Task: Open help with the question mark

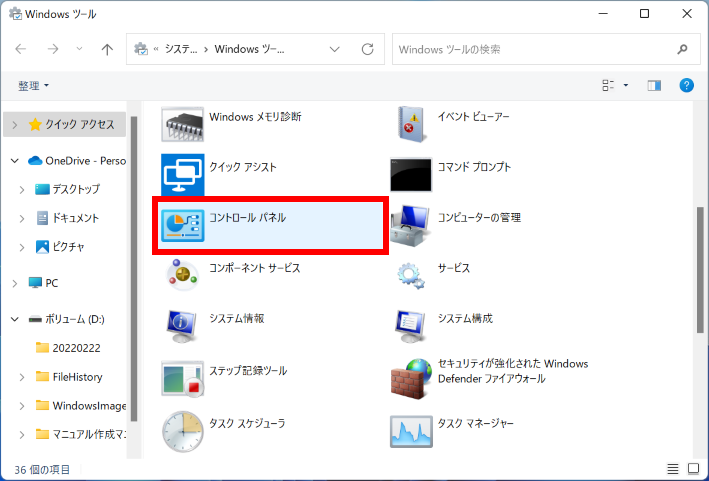Action: [686, 85]
